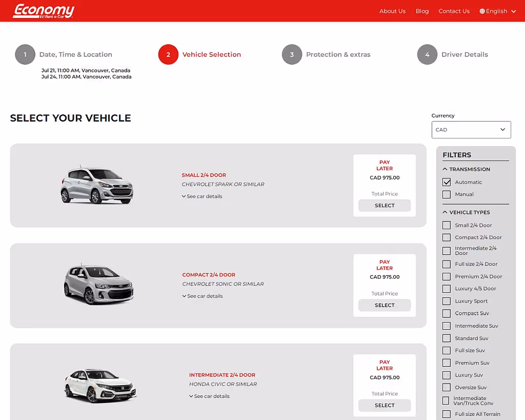The width and height of the screenshot is (525, 420).
Task: Select the Chevrolet Sonic vehicle
Action: (385, 305)
